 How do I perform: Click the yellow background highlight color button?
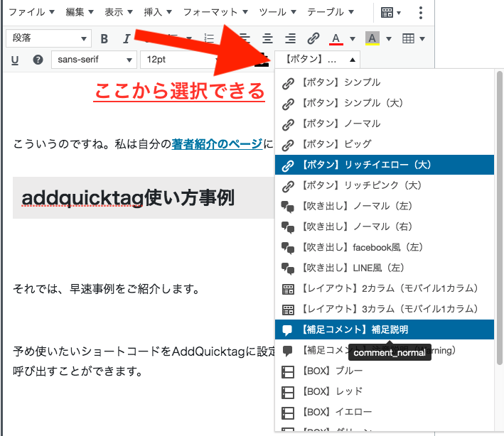[372, 38]
